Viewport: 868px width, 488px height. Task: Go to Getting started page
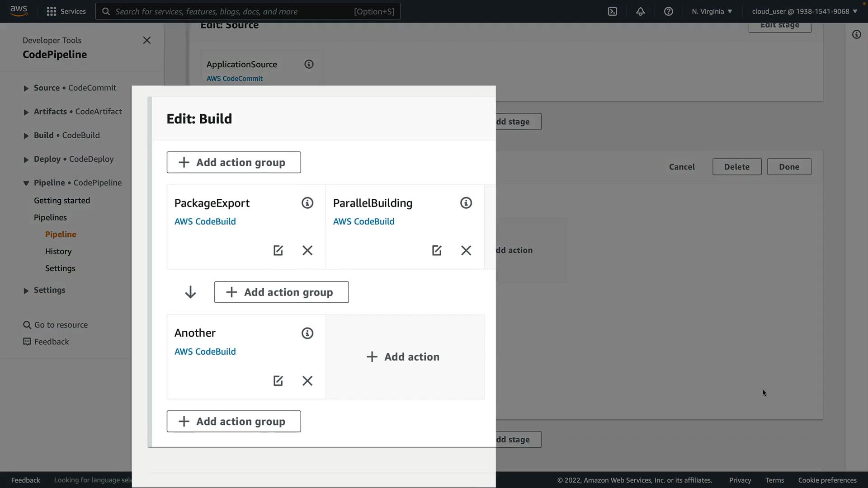click(x=62, y=201)
